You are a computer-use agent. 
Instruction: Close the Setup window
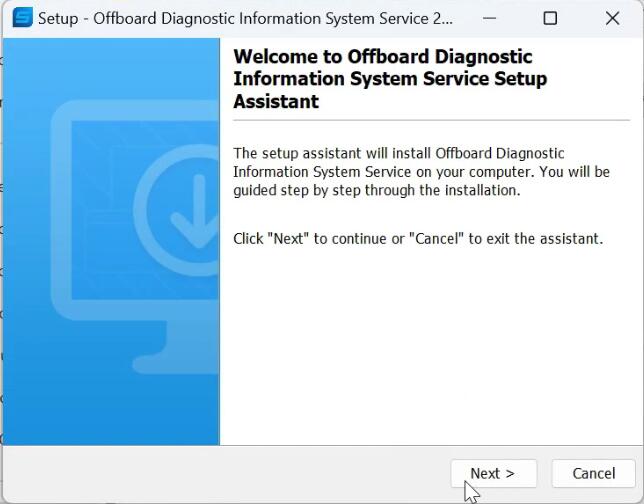tap(612, 18)
